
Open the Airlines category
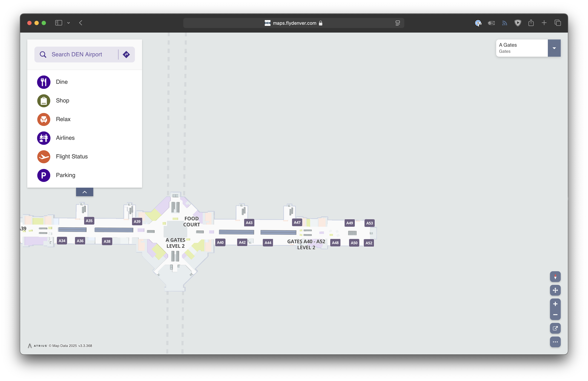click(x=65, y=138)
